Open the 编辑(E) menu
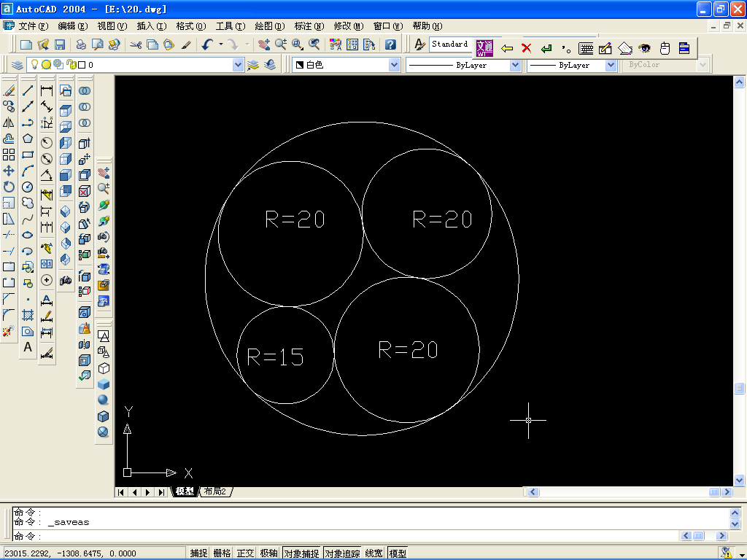This screenshot has width=747, height=560. [x=72, y=26]
